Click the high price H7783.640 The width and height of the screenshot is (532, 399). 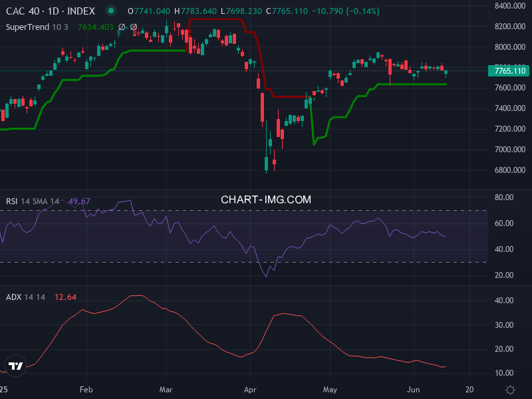[x=195, y=11]
